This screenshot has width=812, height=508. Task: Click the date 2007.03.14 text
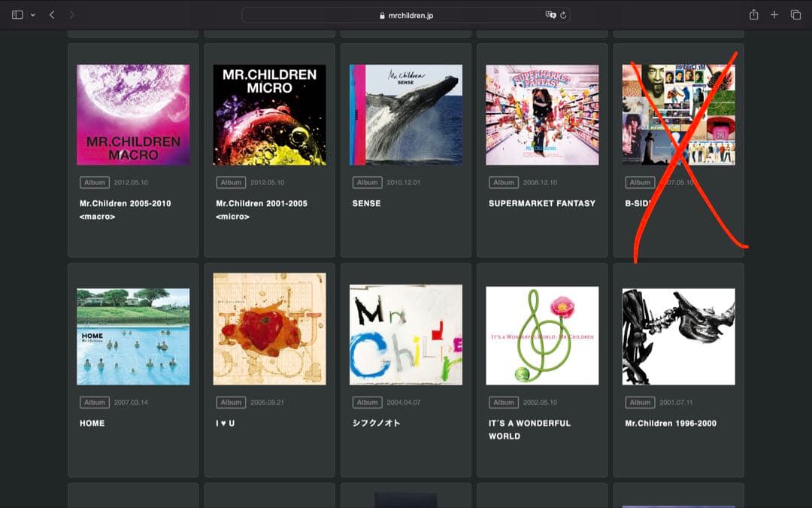131,402
